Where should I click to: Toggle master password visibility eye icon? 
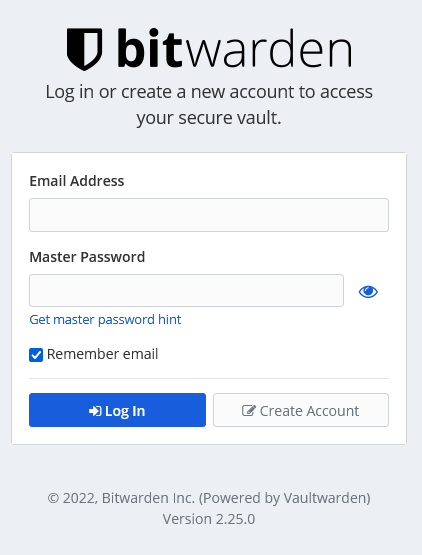368,292
